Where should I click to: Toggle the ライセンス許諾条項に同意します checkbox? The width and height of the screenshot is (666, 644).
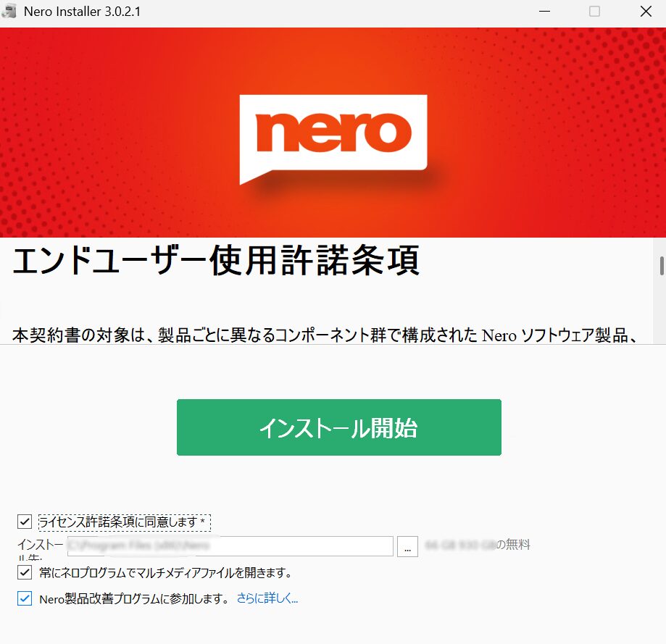(25, 522)
